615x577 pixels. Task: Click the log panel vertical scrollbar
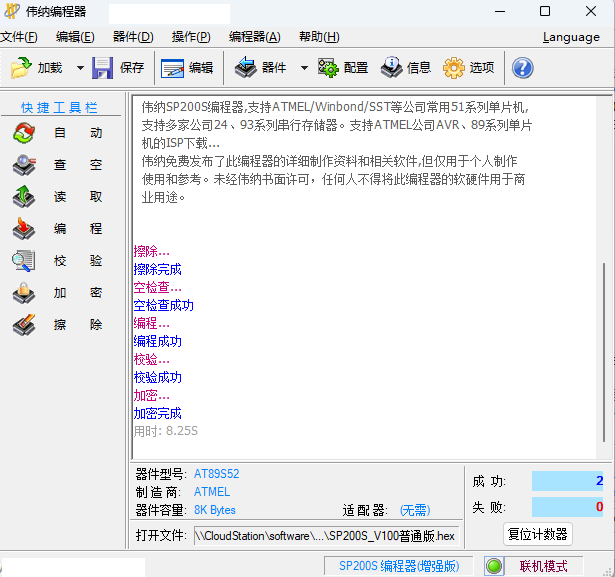pyautogui.click(x=604, y=352)
